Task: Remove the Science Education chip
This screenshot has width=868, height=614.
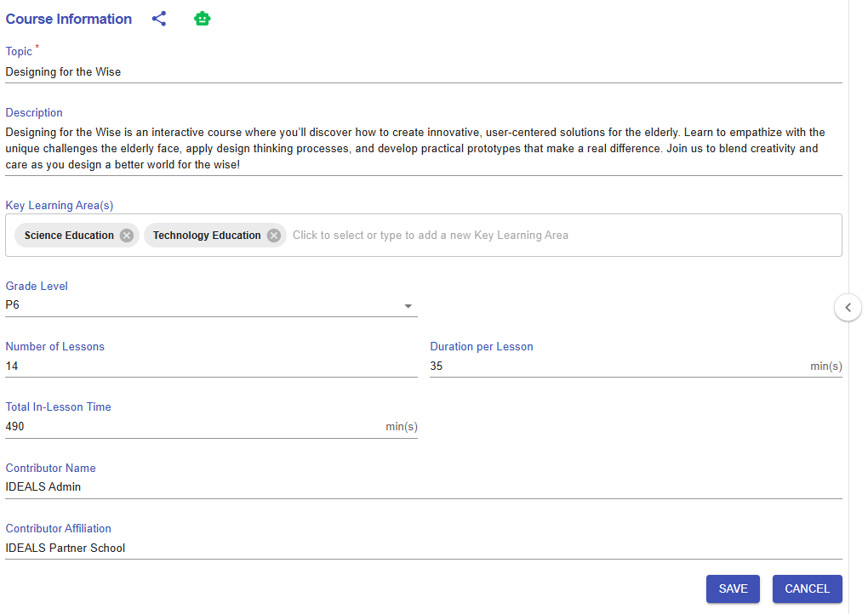Action: coord(127,236)
